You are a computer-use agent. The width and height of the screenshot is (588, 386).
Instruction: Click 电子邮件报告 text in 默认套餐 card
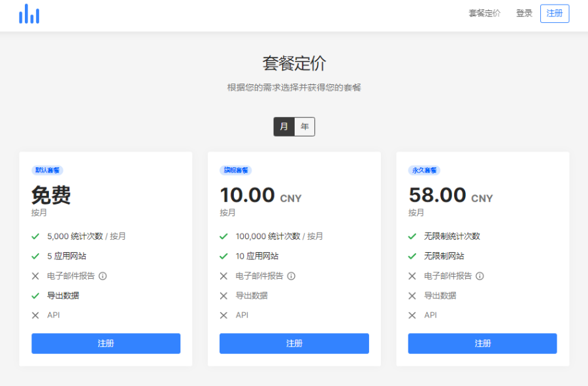[x=71, y=276]
